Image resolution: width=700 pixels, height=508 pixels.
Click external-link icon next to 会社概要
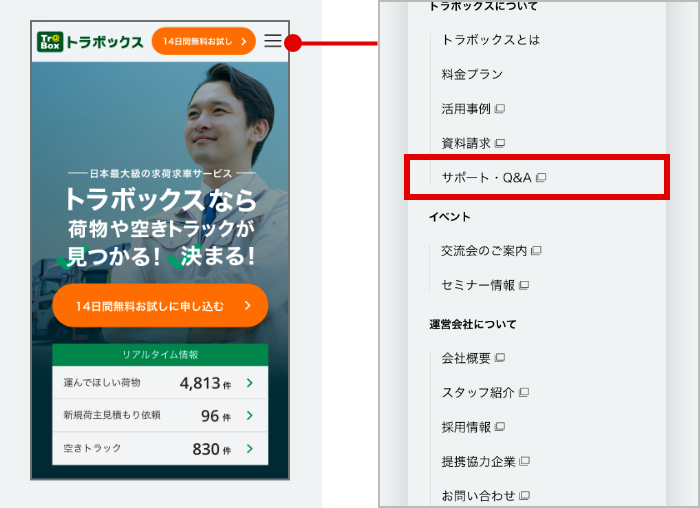coord(500,358)
